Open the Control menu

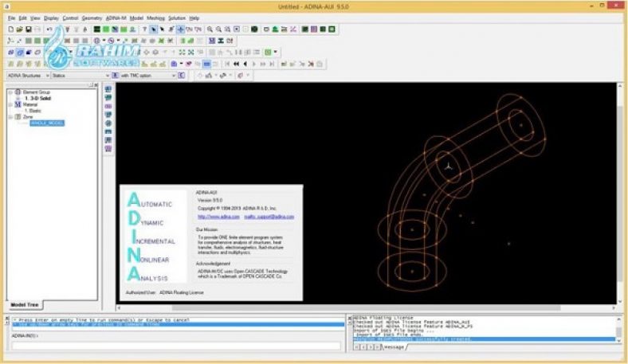point(70,18)
